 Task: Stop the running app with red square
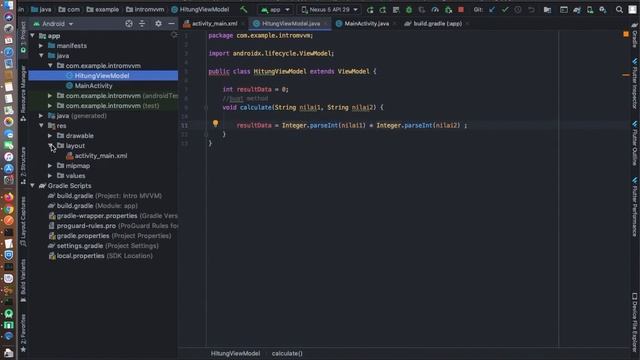(461, 9)
